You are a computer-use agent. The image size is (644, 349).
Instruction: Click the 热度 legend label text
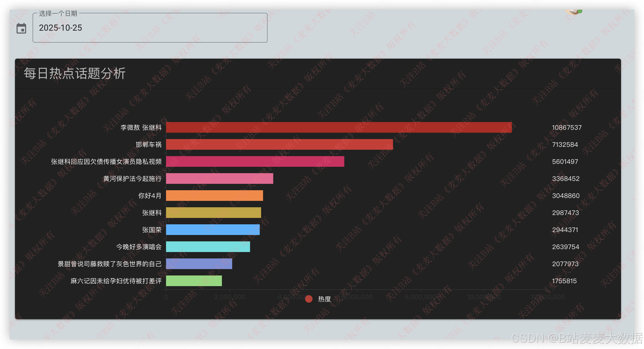(324, 299)
